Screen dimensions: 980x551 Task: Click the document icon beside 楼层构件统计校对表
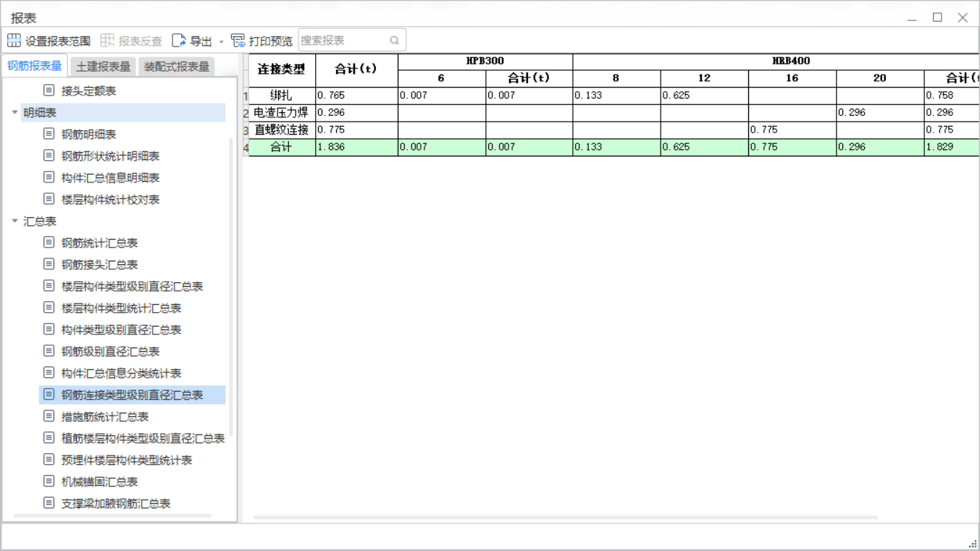pyautogui.click(x=49, y=199)
